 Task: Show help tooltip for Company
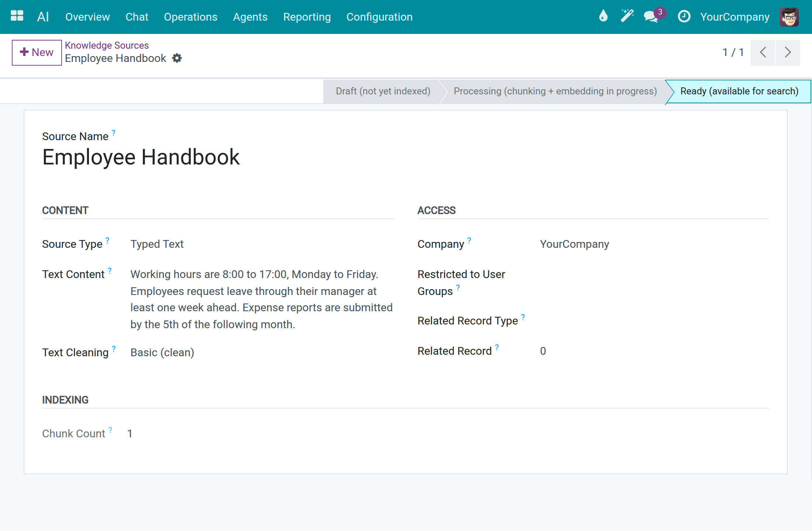pos(469,240)
